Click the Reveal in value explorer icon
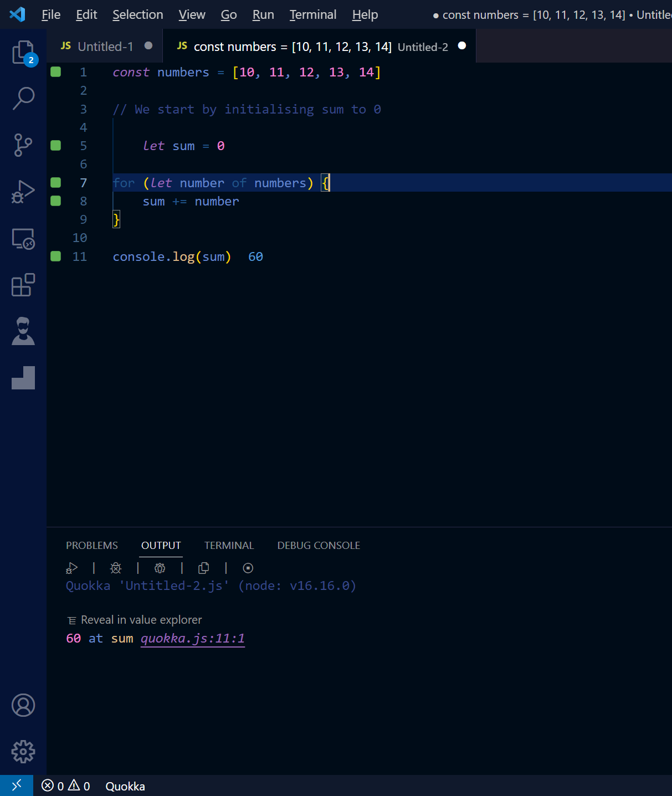Image resolution: width=672 pixels, height=796 pixels. 72,620
